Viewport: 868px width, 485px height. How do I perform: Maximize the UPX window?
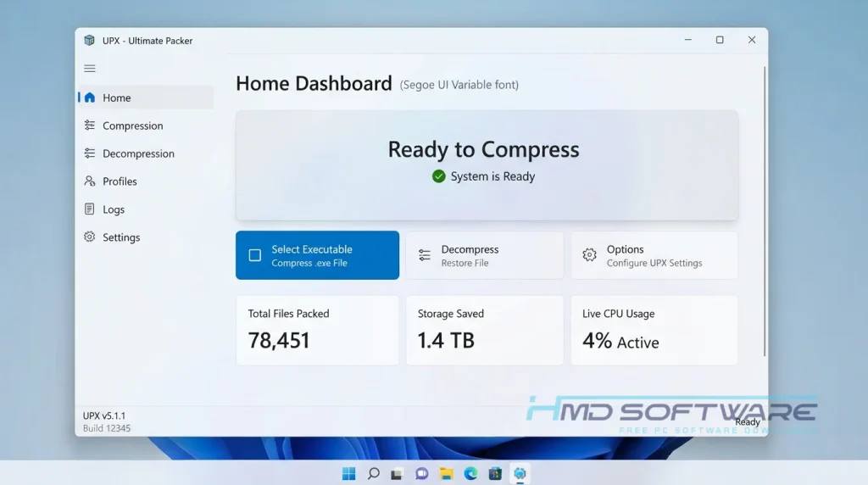tap(720, 40)
